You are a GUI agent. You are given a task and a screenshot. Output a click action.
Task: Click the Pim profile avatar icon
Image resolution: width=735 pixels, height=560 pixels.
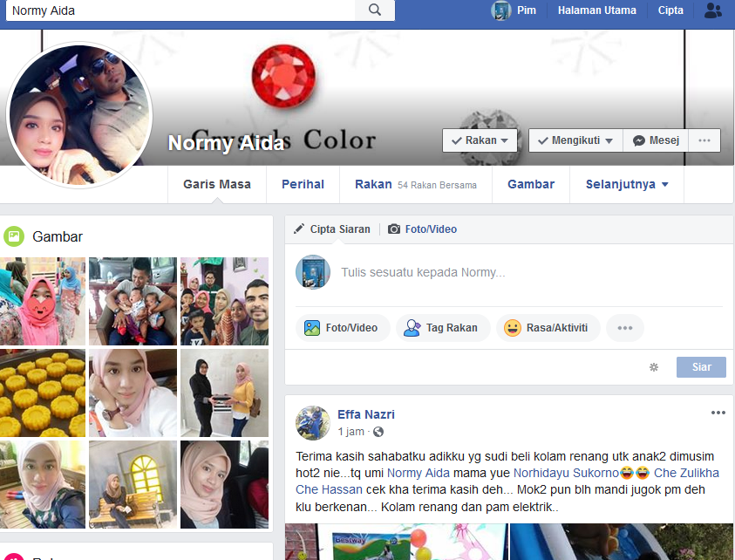tap(501, 10)
